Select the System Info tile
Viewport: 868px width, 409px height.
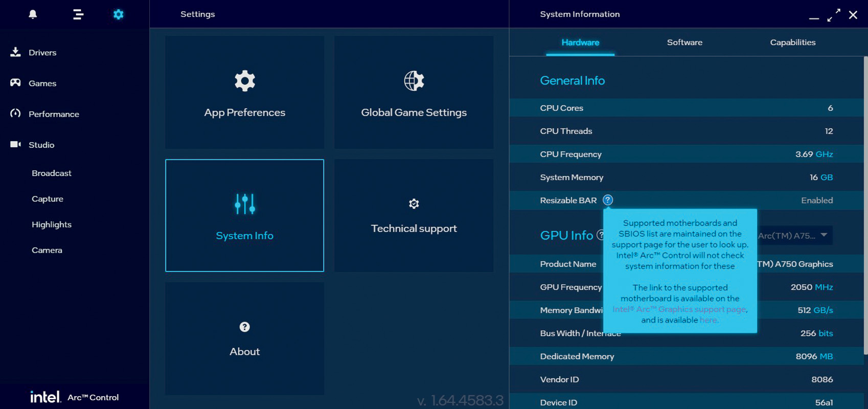pyautogui.click(x=244, y=215)
